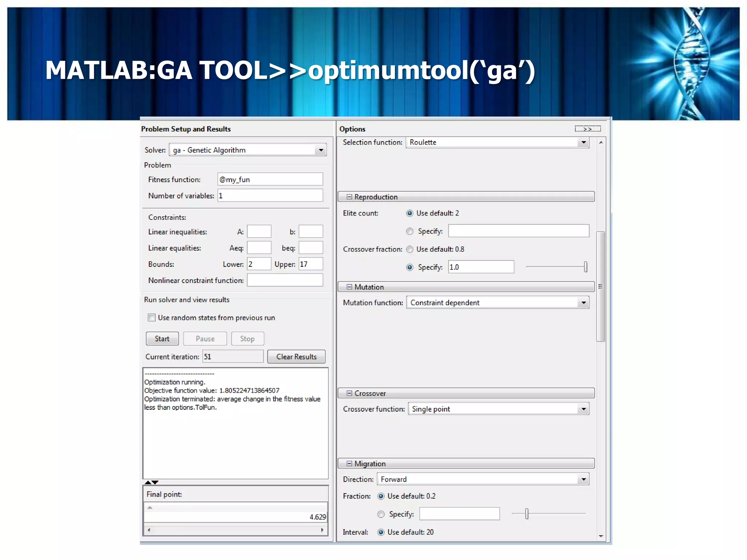
Task: Select Elite count Specify radio button
Action: pyautogui.click(x=410, y=231)
